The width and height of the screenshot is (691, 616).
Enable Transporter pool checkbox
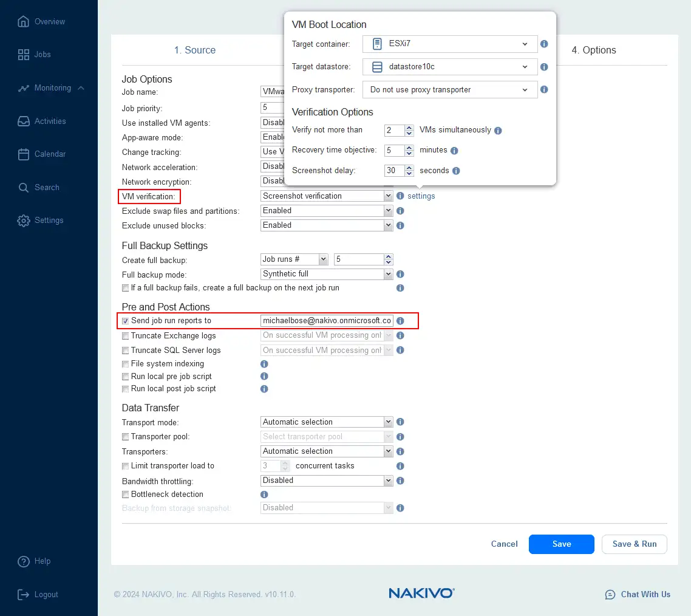(x=126, y=437)
